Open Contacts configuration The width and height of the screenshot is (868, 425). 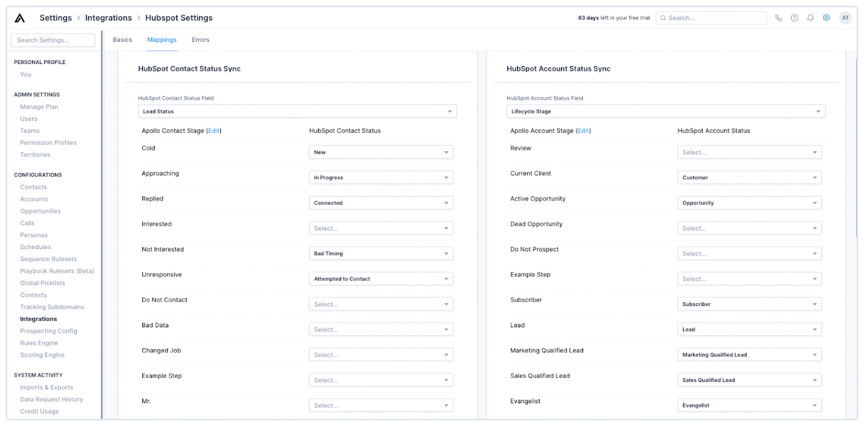point(34,187)
